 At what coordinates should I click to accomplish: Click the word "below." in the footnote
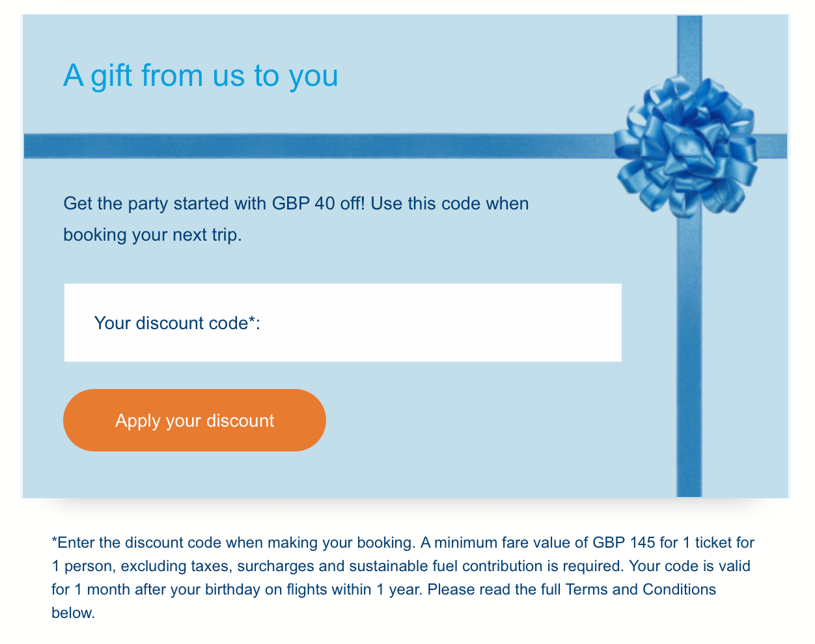(x=74, y=613)
